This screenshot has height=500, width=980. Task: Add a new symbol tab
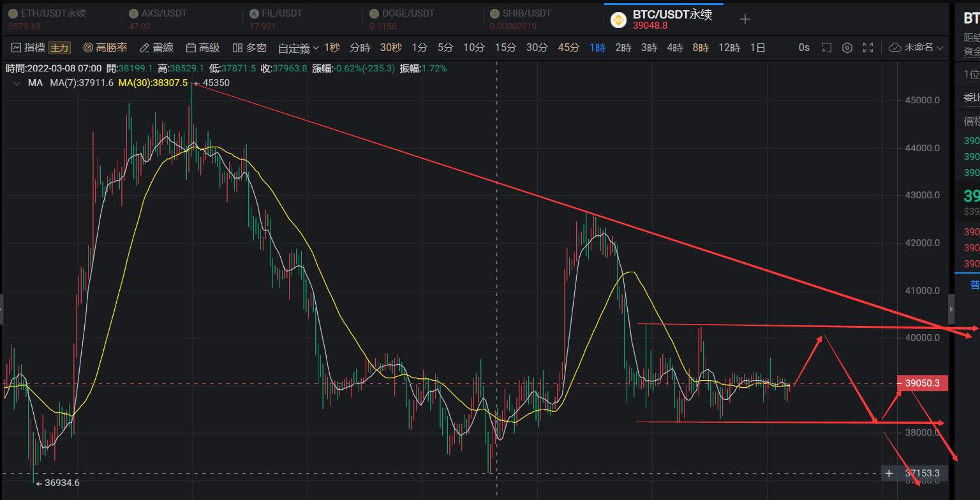pos(745,19)
